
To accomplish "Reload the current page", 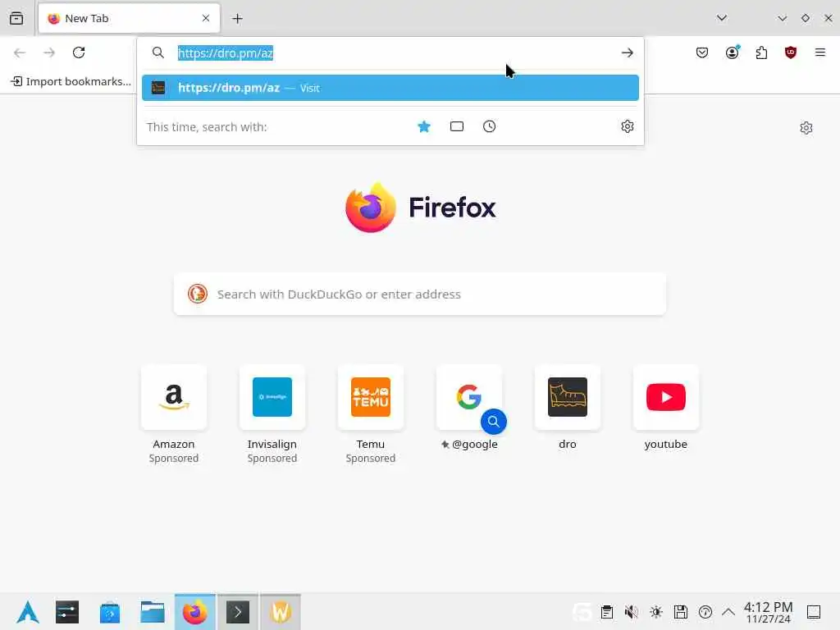I will click(79, 52).
